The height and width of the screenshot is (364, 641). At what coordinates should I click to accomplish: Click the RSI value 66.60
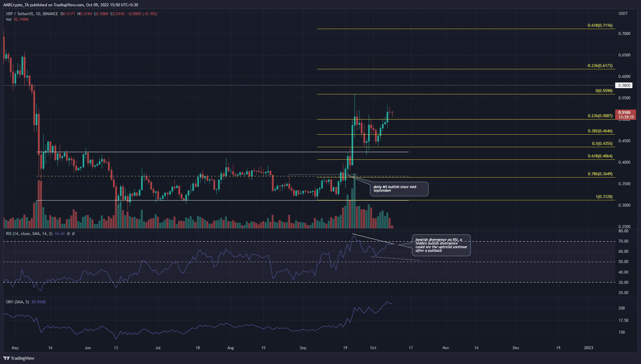click(x=59, y=234)
